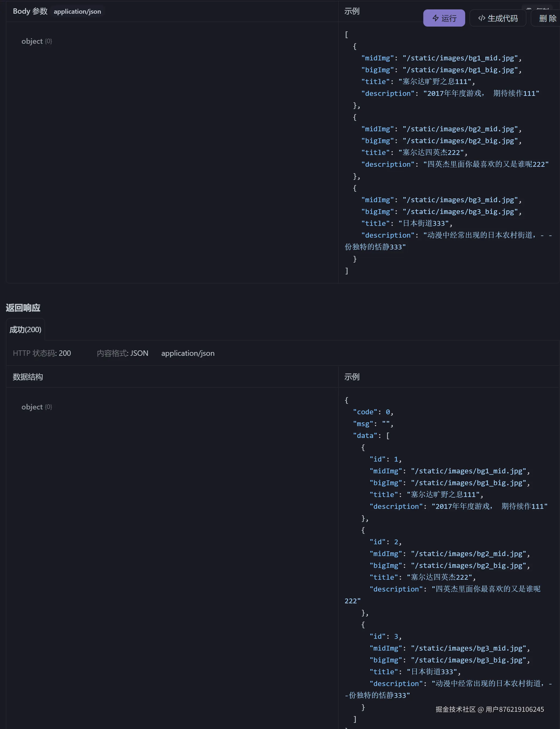Select the 成功(200) response tab

pyautogui.click(x=25, y=329)
